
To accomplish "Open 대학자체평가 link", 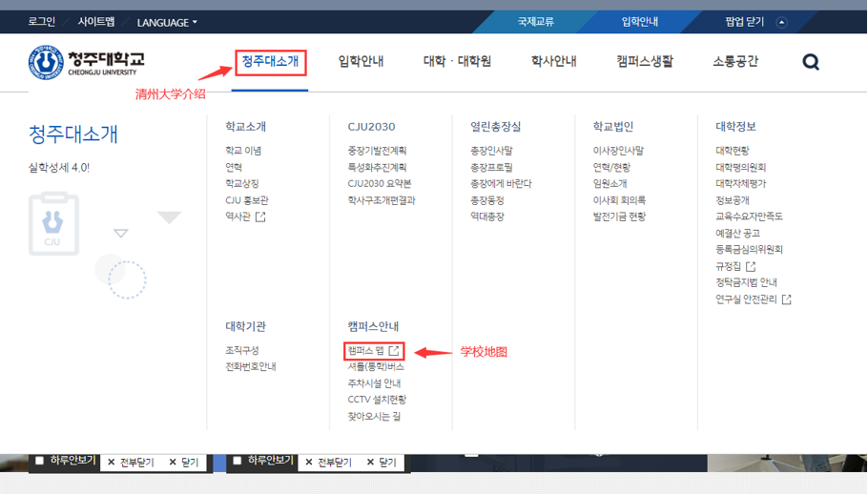I will (x=741, y=184).
